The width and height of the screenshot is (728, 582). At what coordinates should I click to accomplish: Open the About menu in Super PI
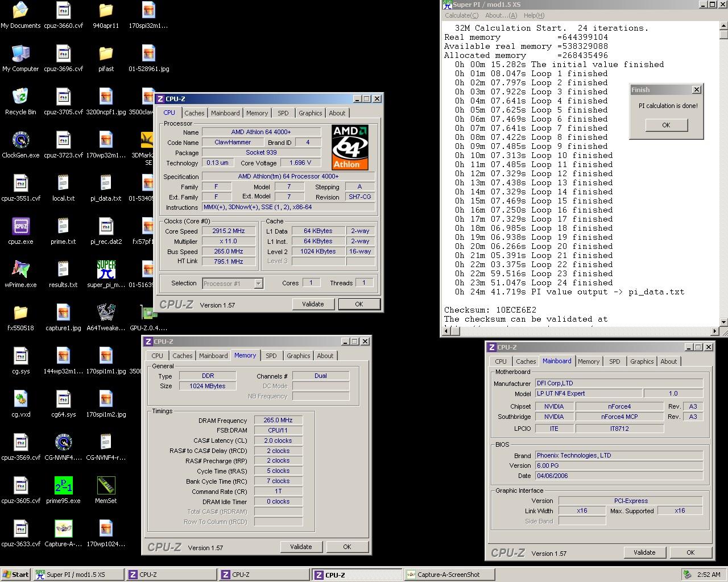[x=501, y=15]
